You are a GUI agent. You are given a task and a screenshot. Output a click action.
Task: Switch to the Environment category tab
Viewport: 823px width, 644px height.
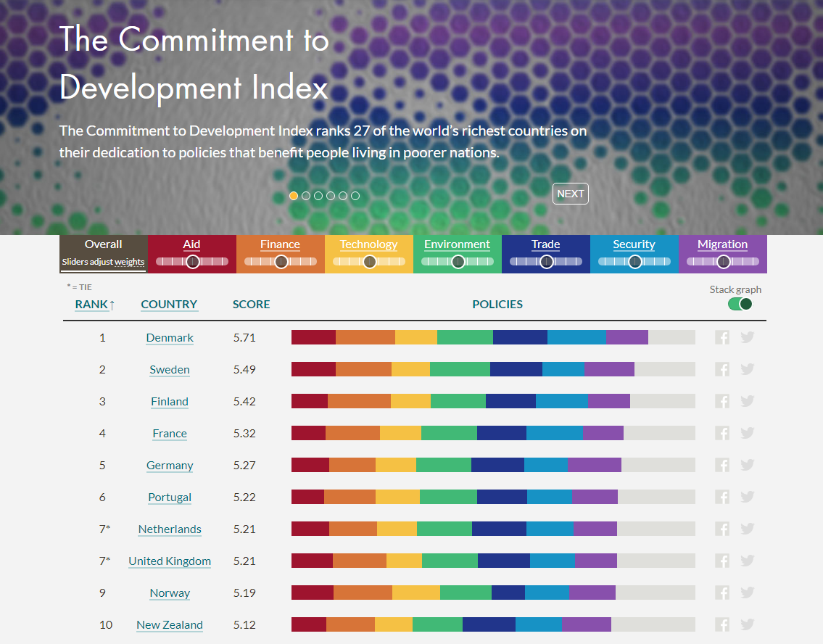(x=457, y=244)
